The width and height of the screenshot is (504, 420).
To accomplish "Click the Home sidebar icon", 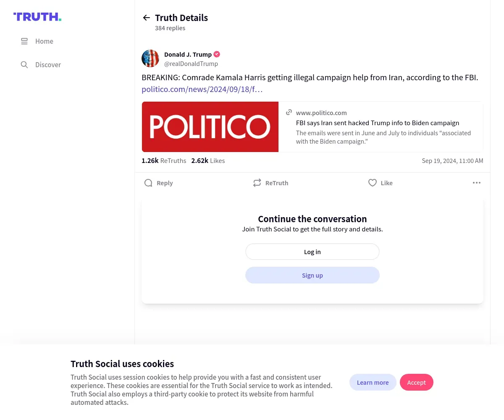I will [24, 41].
